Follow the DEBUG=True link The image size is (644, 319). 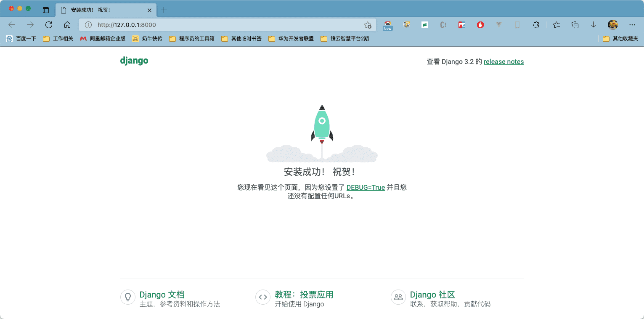click(x=366, y=188)
